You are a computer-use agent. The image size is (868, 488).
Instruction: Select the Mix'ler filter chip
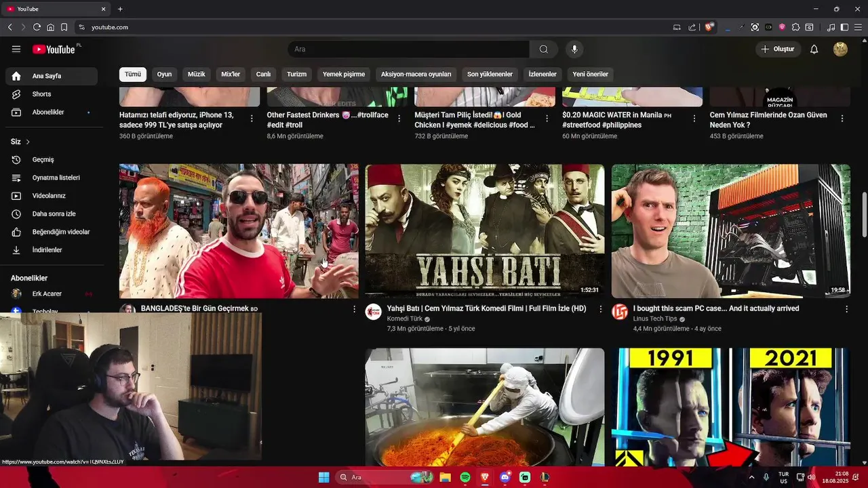click(x=231, y=74)
